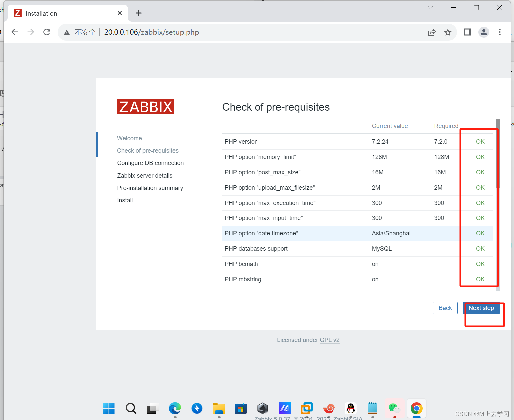This screenshot has width=514, height=420.
Task: Open the dark cube taskbar app
Action: 263,408
